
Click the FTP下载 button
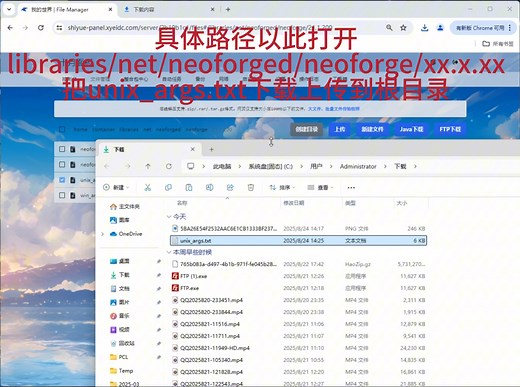[450, 129]
